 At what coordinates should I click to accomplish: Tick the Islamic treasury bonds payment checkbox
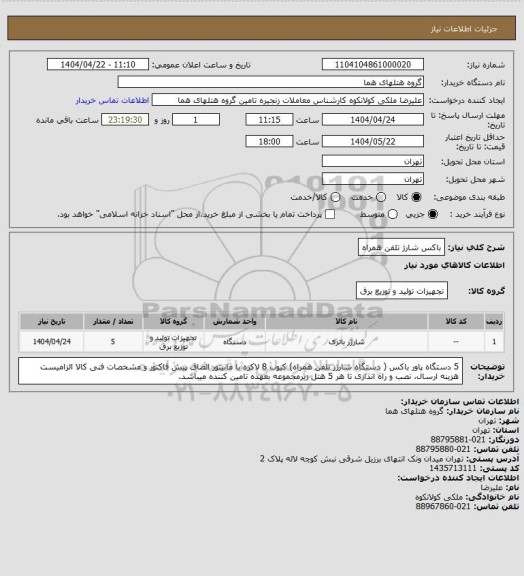click(x=330, y=214)
